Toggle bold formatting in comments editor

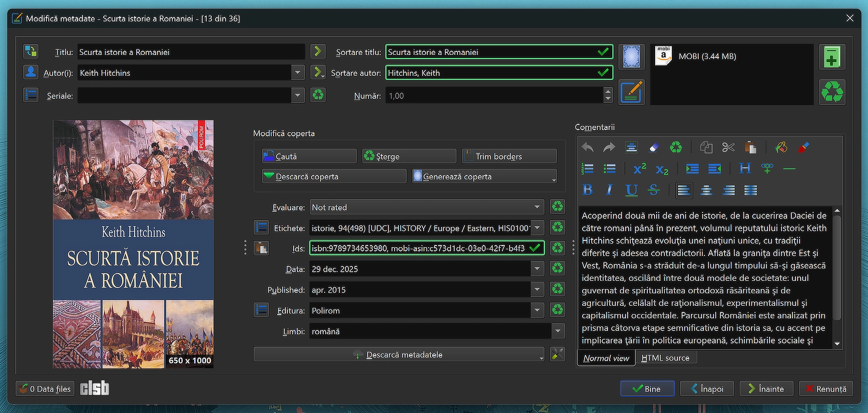[587, 190]
